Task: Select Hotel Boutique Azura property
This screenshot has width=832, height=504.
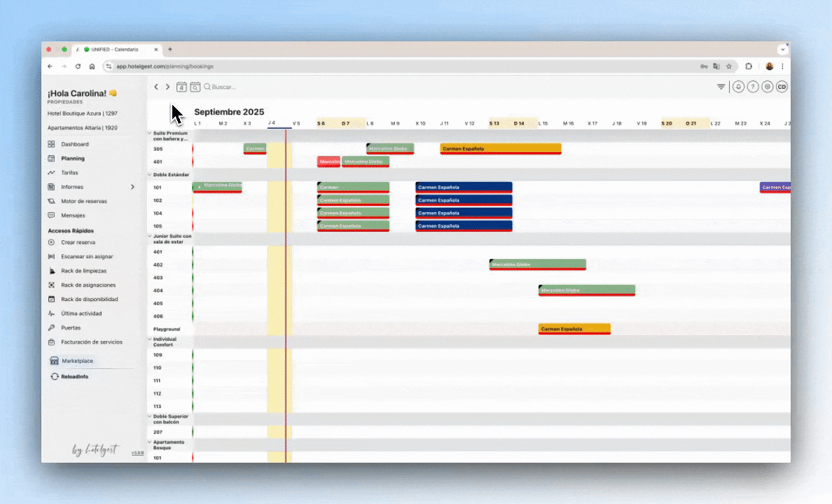Action: pyautogui.click(x=82, y=113)
